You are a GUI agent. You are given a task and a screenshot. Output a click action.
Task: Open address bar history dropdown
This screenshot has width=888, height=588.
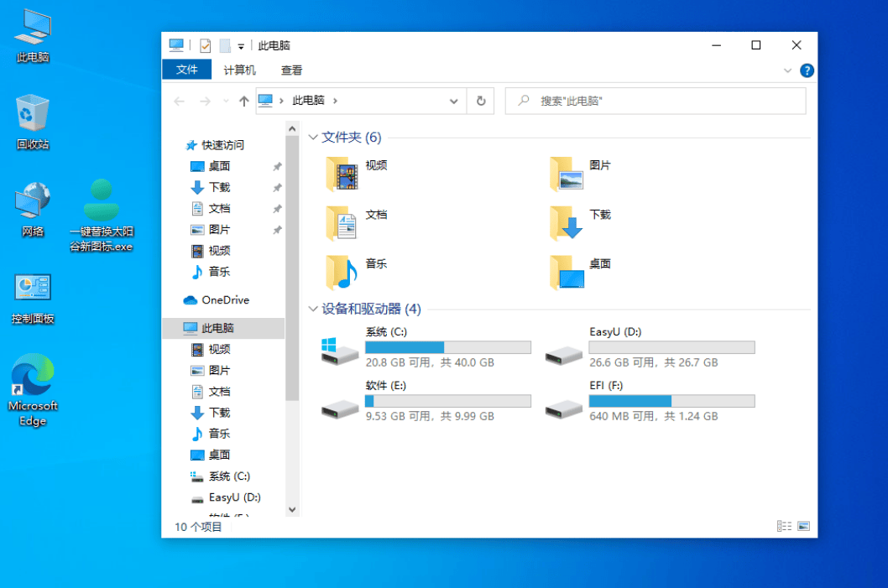tap(454, 101)
